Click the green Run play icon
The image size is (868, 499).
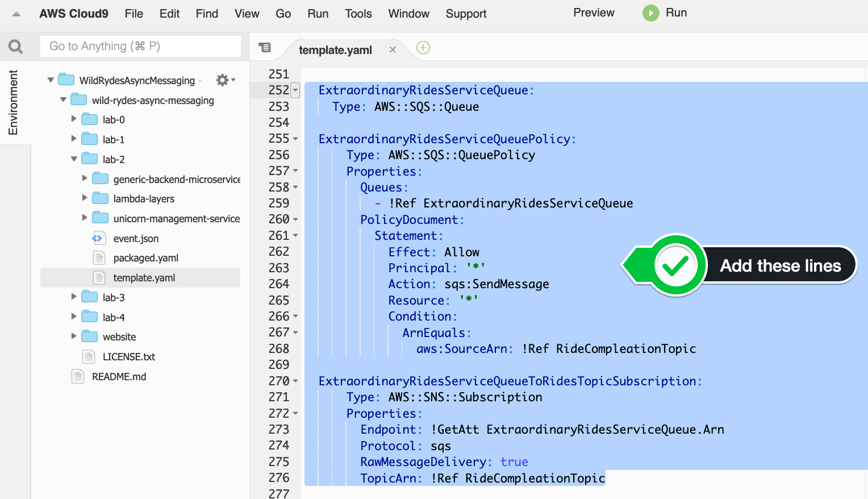(651, 13)
